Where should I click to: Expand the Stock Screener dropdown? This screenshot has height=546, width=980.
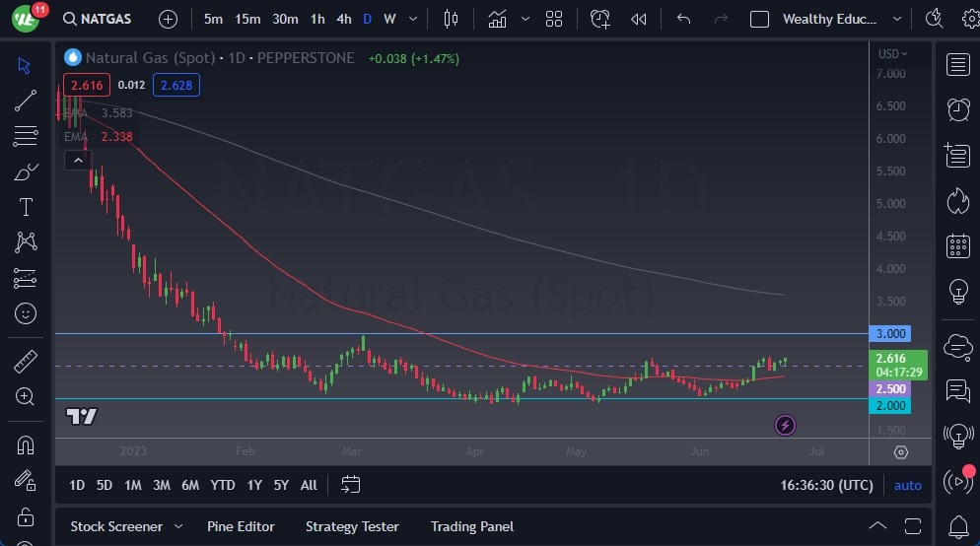pyautogui.click(x=178, y=526)
